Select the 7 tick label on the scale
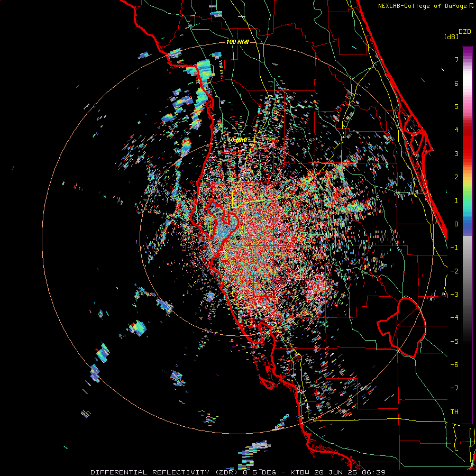476x476 pixels. (x=456, y=59)
